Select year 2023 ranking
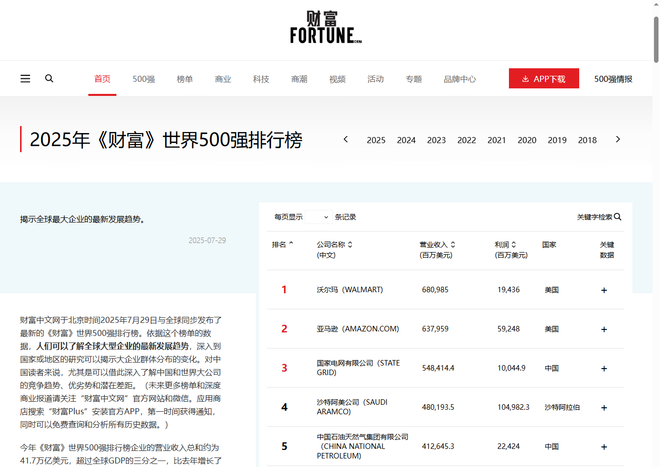The width and height of the screenshot is (660, 467). tap(436, 140)
